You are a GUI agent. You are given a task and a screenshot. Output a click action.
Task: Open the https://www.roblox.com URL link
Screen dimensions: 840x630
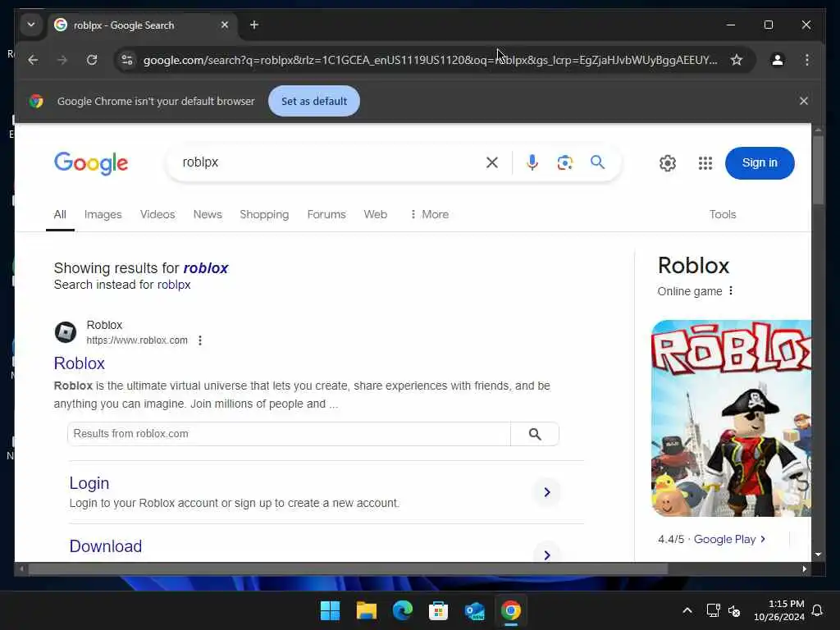[x=137, y=340]
